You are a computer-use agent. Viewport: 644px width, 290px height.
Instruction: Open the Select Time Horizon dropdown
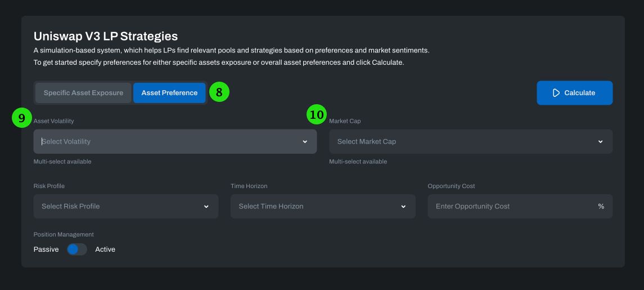(x=323, y=207)
